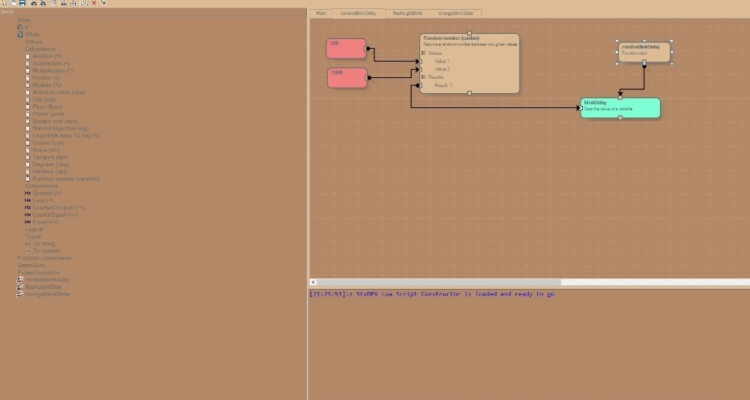Select the Division (/) component
Screen dimensions: 750x400
click(46, 78)
